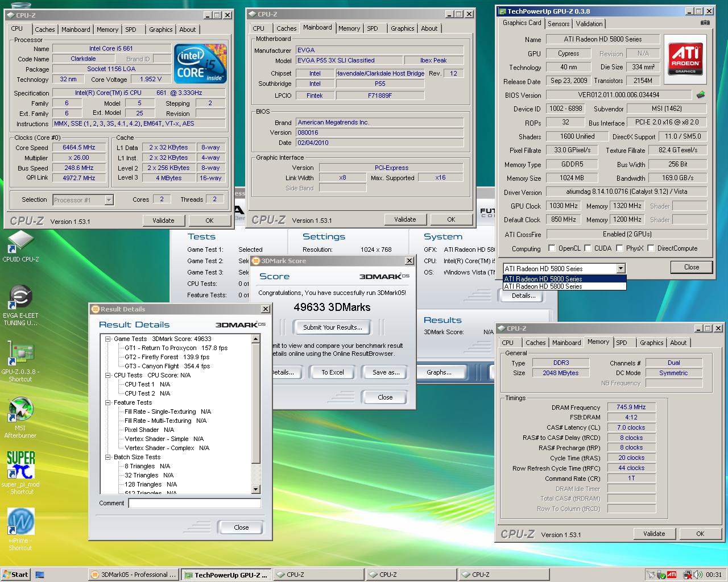Collapse CPU Tests tree node
This screenshot has width=728, height=582.
pos(108,375)
